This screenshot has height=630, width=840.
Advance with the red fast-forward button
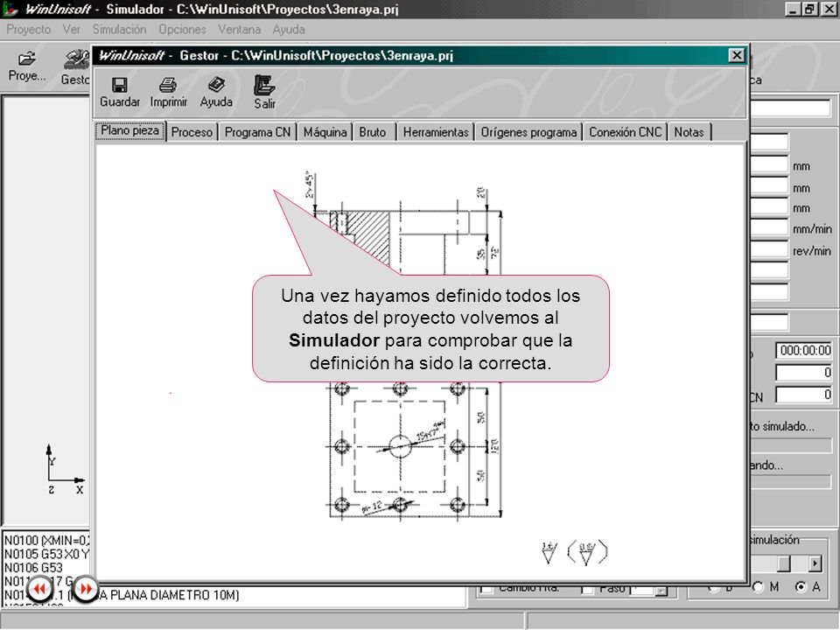[86, 589]
